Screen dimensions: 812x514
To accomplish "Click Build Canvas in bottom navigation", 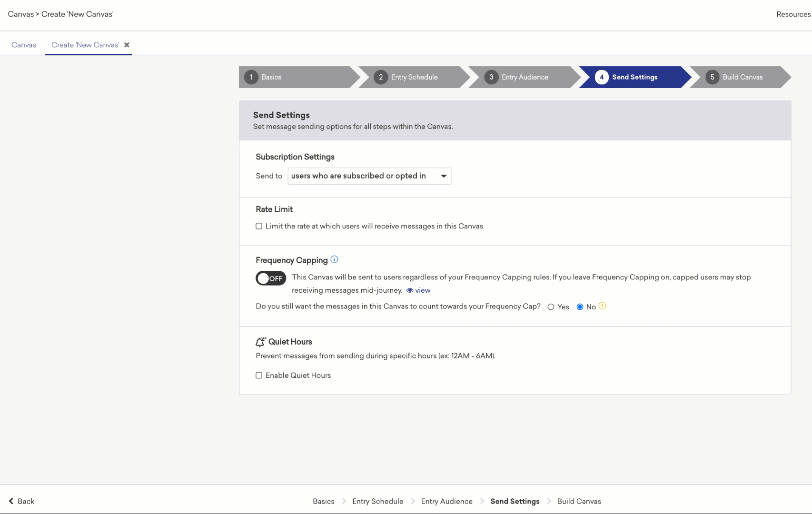I will (x=579, y=501).
